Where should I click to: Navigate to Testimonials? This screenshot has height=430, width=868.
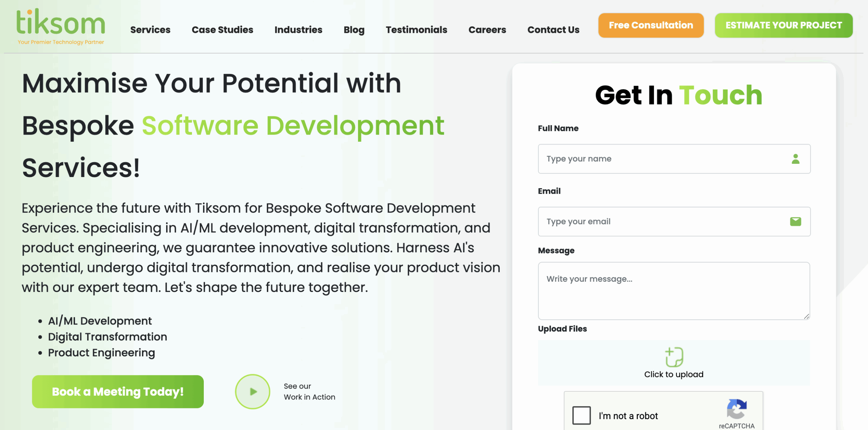click(x=416, y=30)
